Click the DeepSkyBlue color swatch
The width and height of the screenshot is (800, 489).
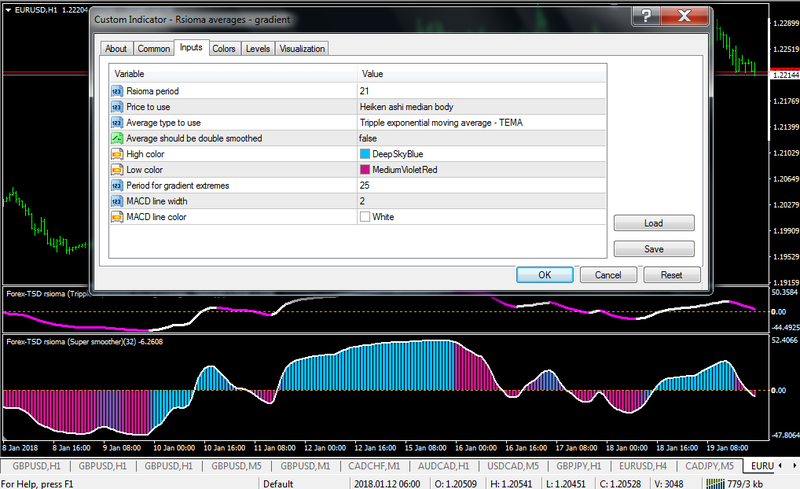364,154
